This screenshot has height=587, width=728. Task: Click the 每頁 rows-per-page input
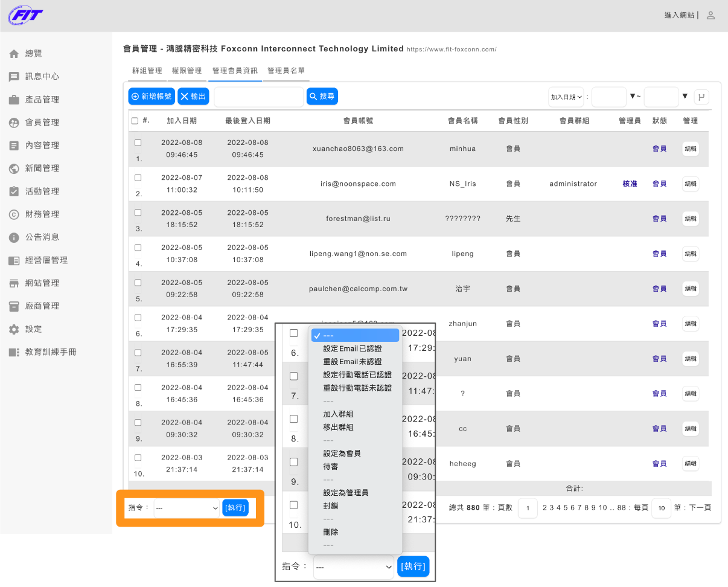pos(662,508)
